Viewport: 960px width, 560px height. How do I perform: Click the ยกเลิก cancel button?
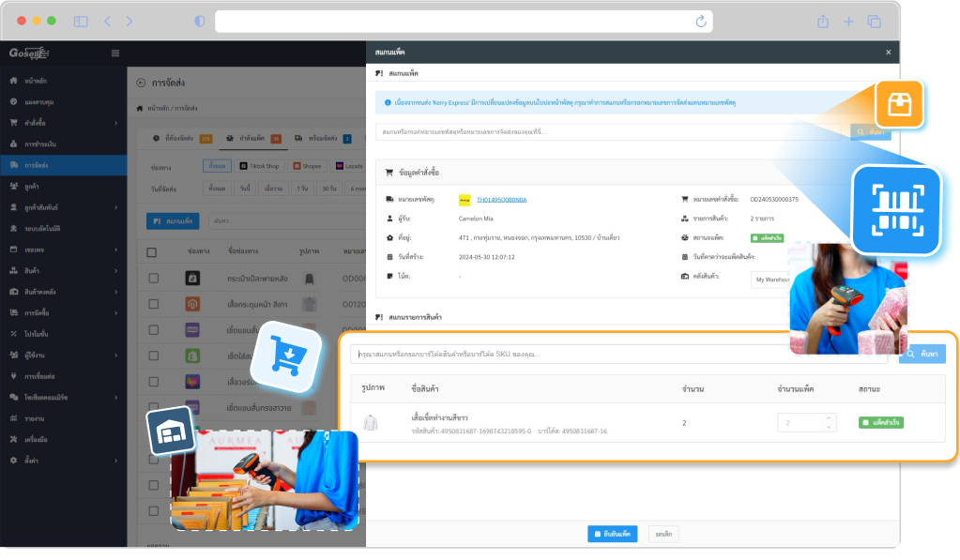point(663,535)
